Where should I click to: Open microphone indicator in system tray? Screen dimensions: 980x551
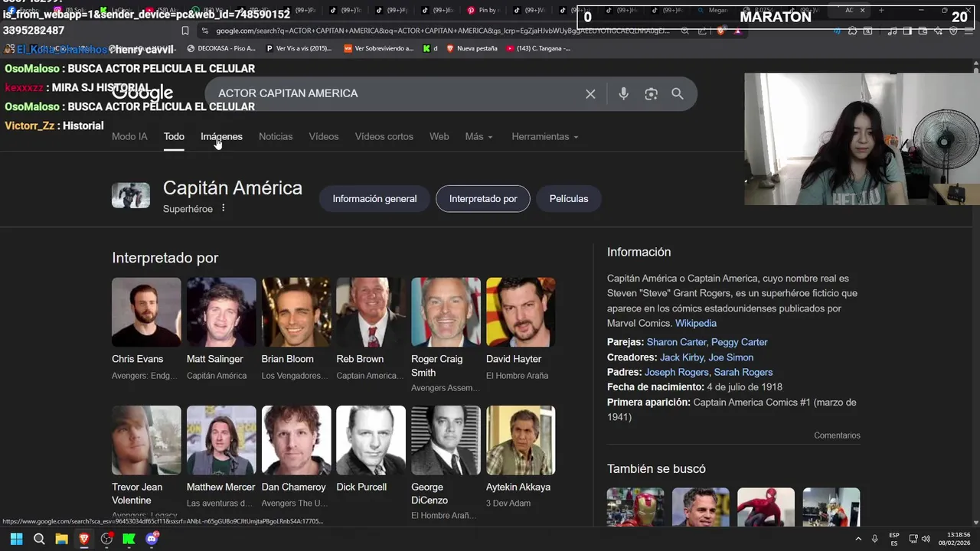874,539
